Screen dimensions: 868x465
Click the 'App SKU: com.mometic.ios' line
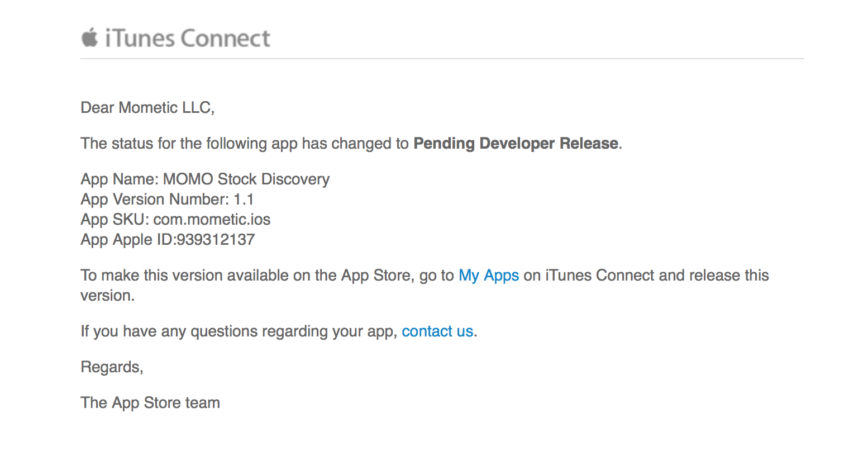click(x=175, y=220)
